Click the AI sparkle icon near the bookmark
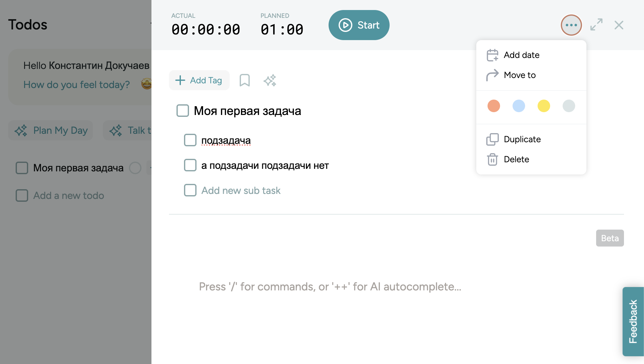The height and width of the screenshot is (364, 644). tap(270, 80)
